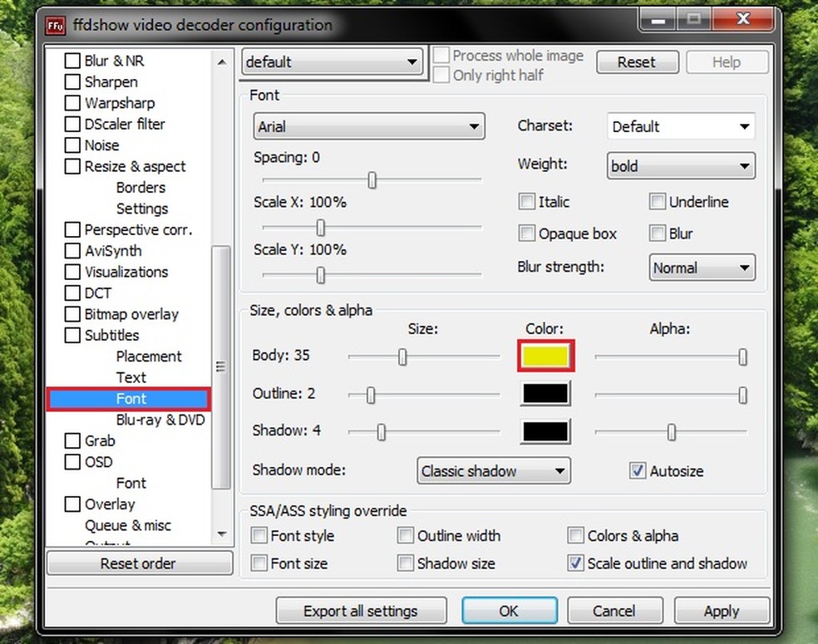The image size is (818, 644).
Task: Click the ffdshow icon in the title bar
Action: (x=55, y=26)
